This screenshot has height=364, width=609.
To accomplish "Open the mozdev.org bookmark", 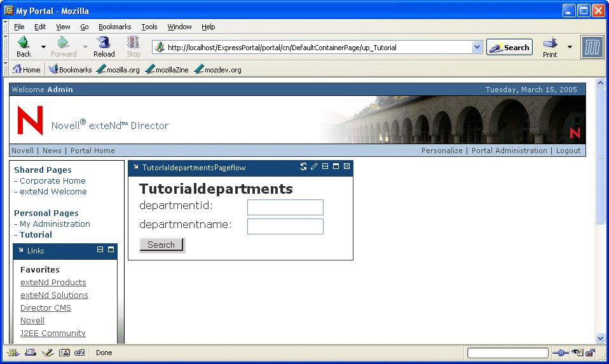I will tap(218, 69).
